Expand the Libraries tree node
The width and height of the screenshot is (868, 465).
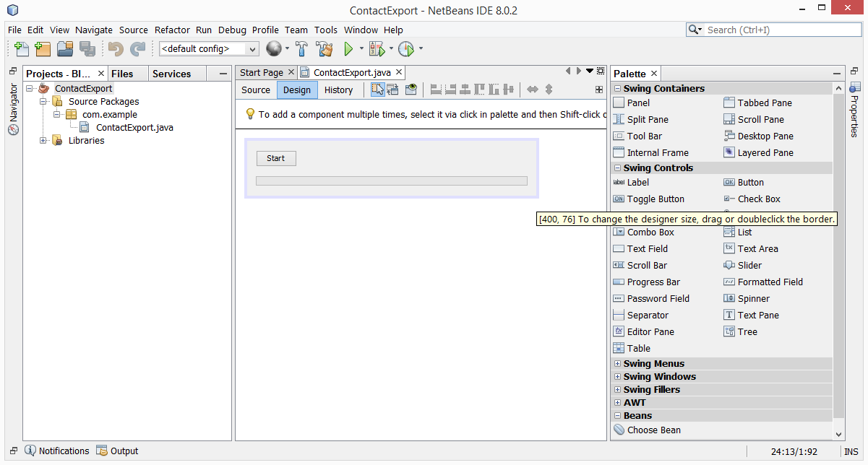[x=43, y=141]
